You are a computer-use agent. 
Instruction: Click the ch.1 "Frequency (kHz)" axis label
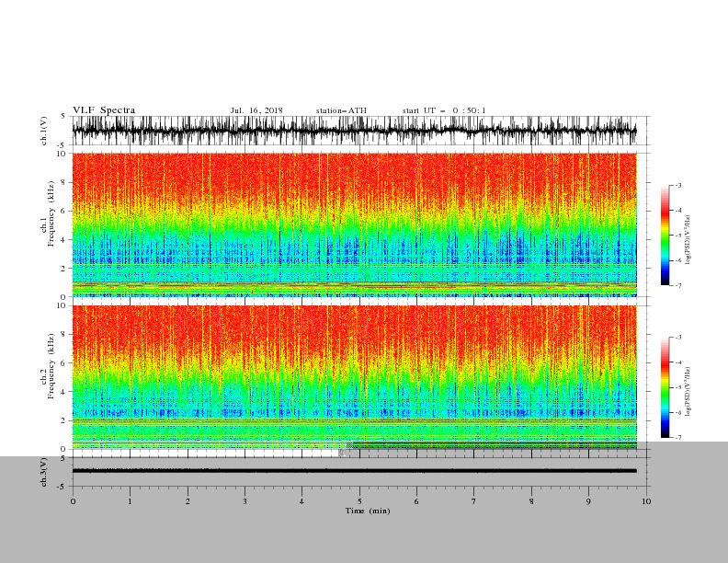51,213
